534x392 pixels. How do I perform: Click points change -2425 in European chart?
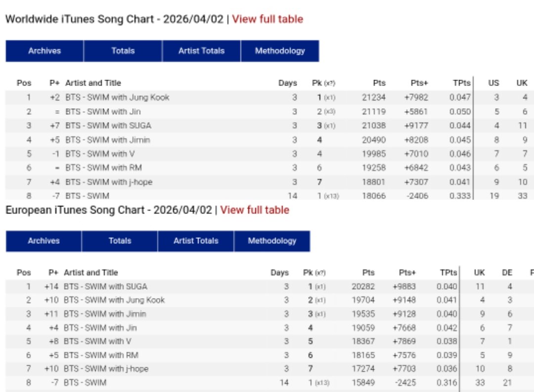(405, 383)
